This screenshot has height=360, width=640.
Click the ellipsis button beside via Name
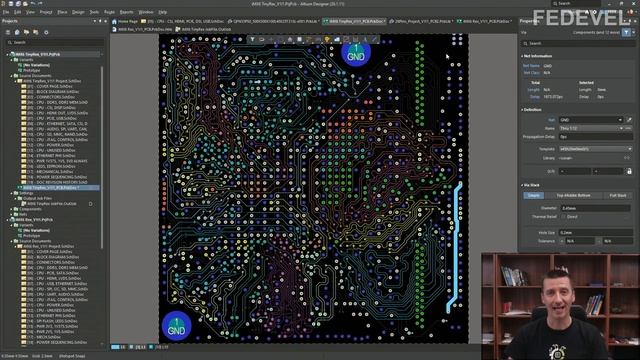point(629,128)
